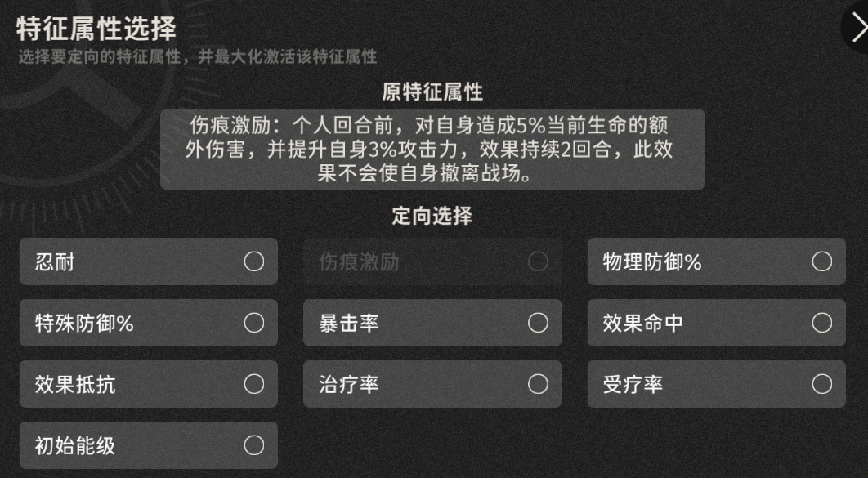
Task: Select the 受疗率 radio circle
Action: pos(822,384)
